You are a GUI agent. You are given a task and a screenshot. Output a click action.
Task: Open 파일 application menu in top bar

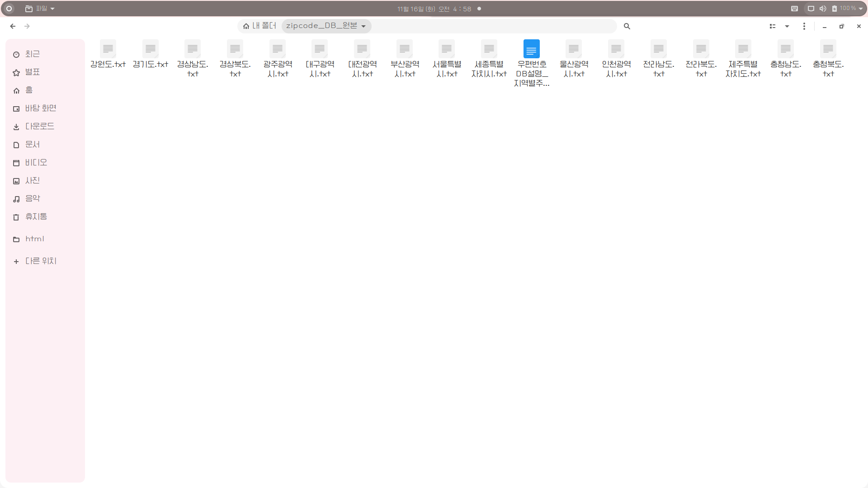coord(40,9)
